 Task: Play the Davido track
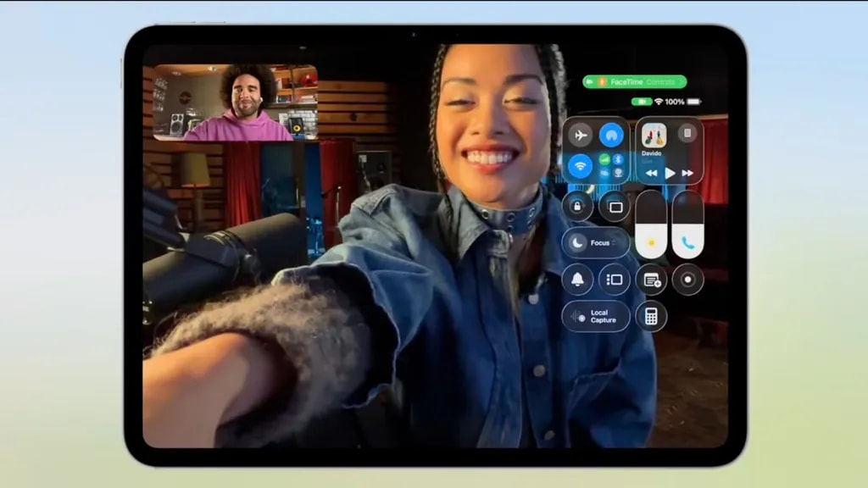click(x=670, y=173)
